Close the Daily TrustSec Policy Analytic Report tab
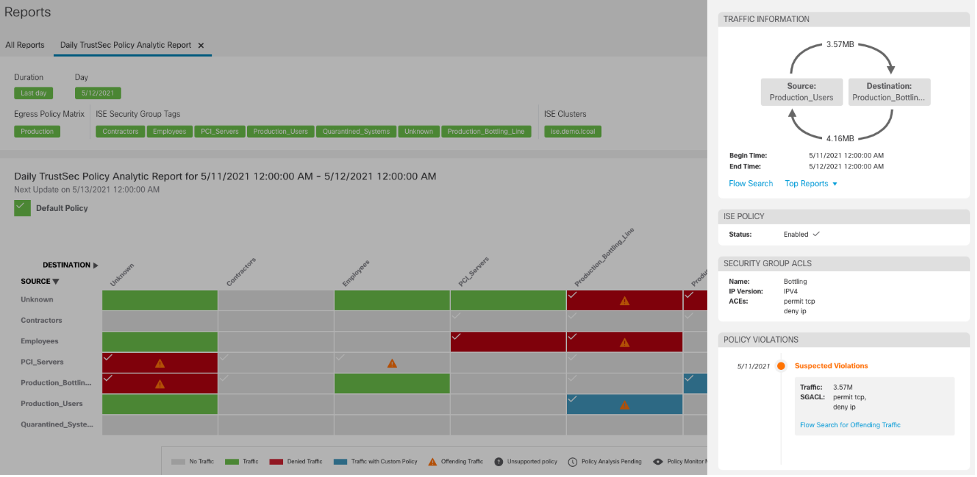977x477 pixels. [201, 45]
